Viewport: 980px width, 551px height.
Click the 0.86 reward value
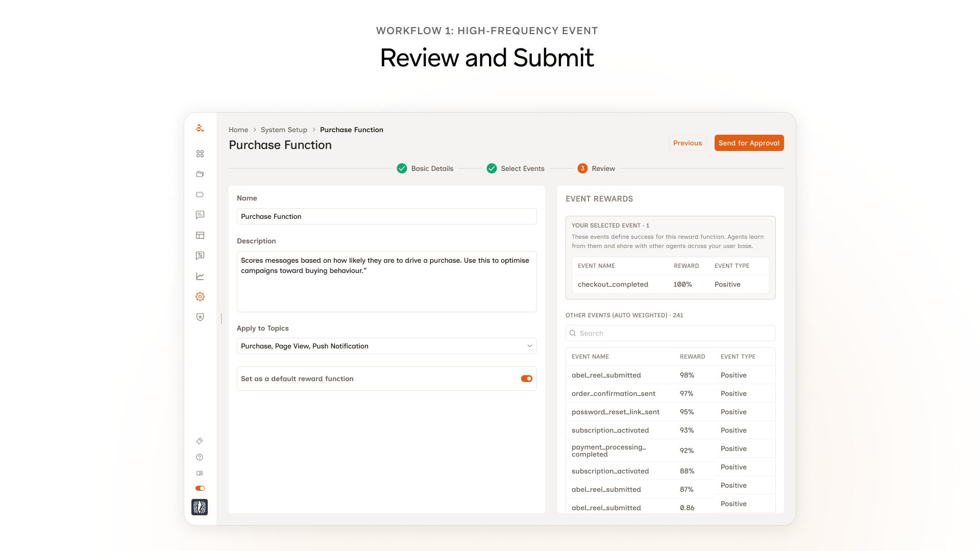(x=687, y=508)
